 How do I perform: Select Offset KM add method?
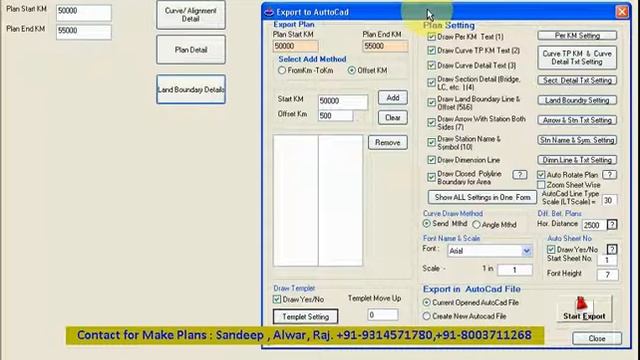click(351, 70)
